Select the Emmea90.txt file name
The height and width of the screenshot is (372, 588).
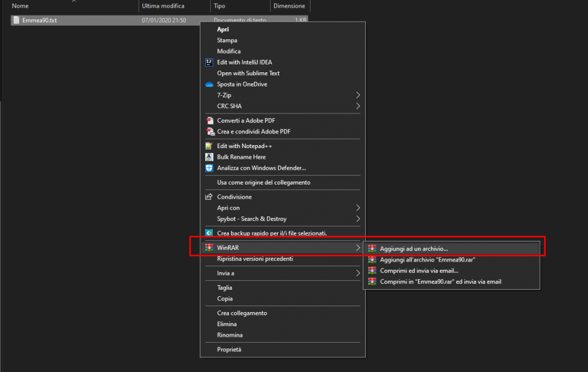point(39,20)
